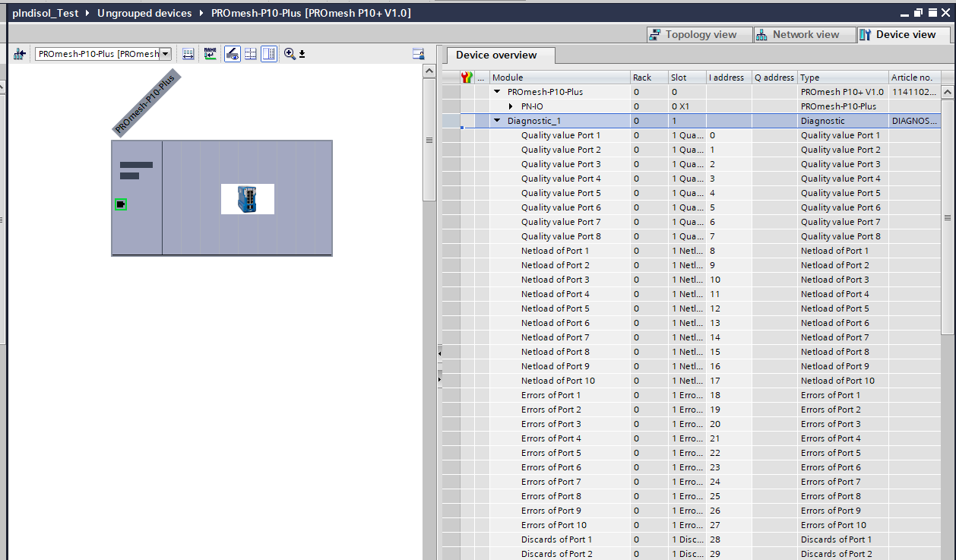Click the device overview vertical scrollbar thumb
The height and width of the screenshot is (560, 956).
[948, 217]
